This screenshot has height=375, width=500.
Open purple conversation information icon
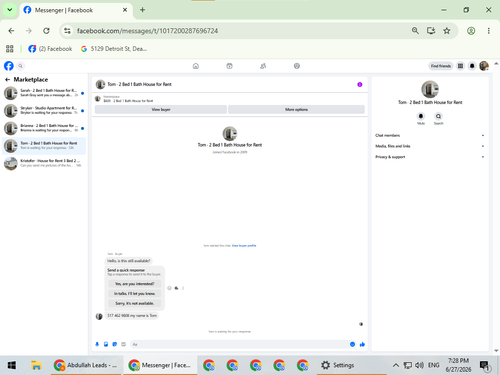(x=360, y=84)
